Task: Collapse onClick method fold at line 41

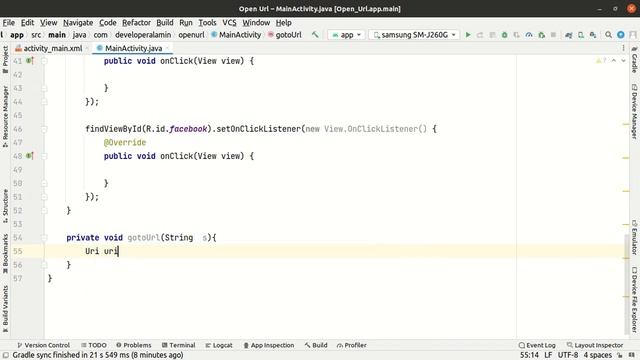Action: 44,61
